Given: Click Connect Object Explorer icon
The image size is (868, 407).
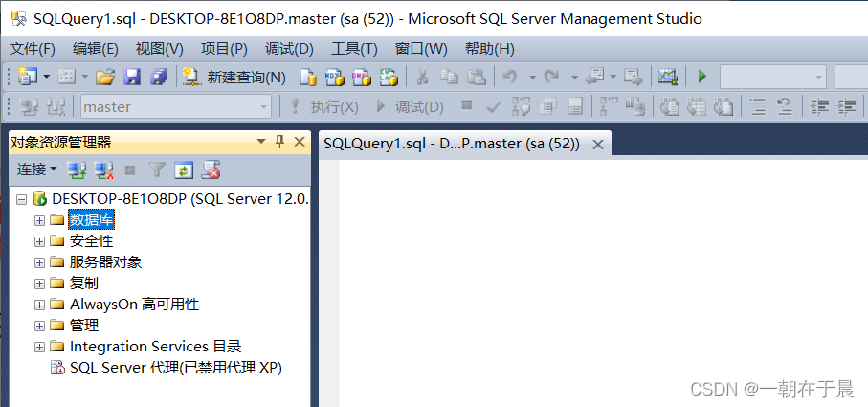Looking at the screenshot, I should [x=77, y=170].
